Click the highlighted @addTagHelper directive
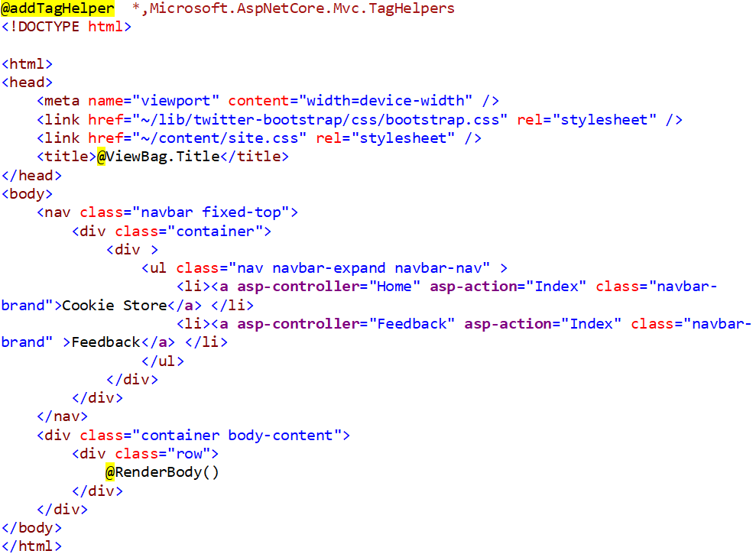The image size is (756, 554). (x=57, y=8)
